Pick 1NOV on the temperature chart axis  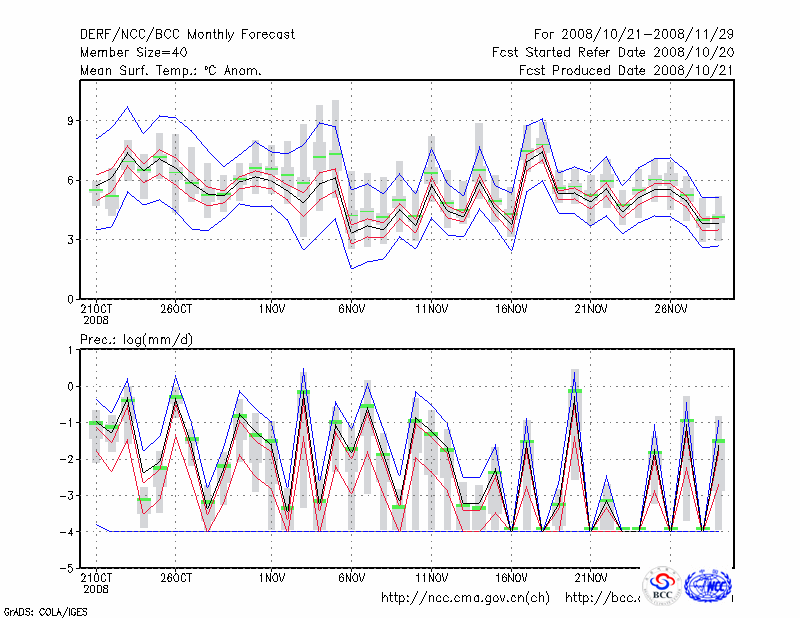click(272, 310)
